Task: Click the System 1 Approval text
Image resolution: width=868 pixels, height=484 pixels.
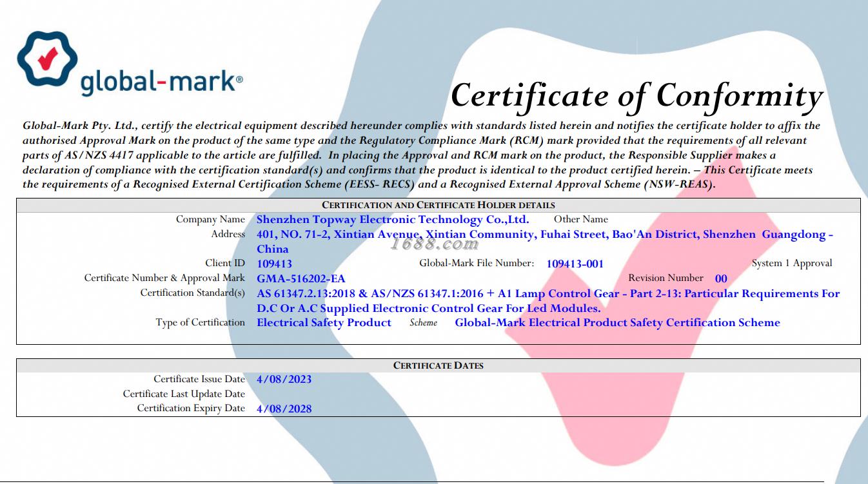Action: [792, 263]
